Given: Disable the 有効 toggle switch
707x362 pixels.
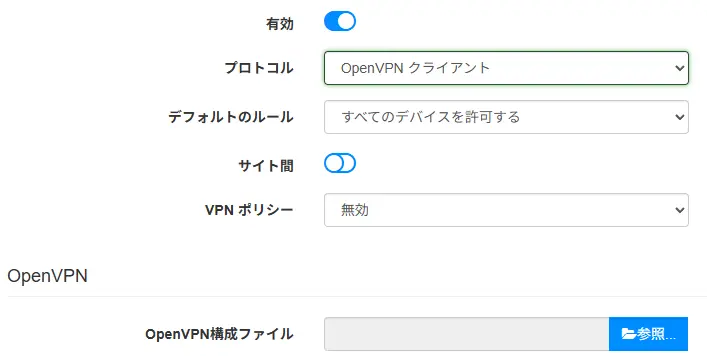Looking at the screenshot, I should coord(340,21).
